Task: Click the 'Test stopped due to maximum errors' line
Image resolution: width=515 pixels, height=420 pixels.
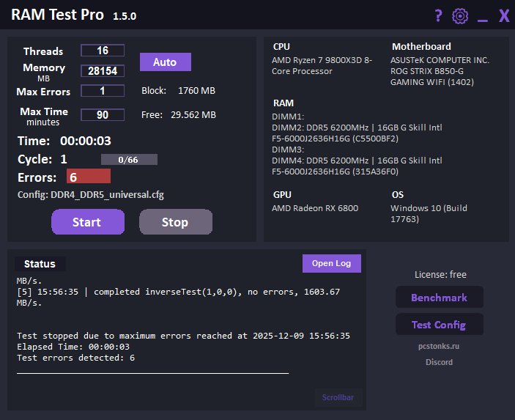Action: 184,336
